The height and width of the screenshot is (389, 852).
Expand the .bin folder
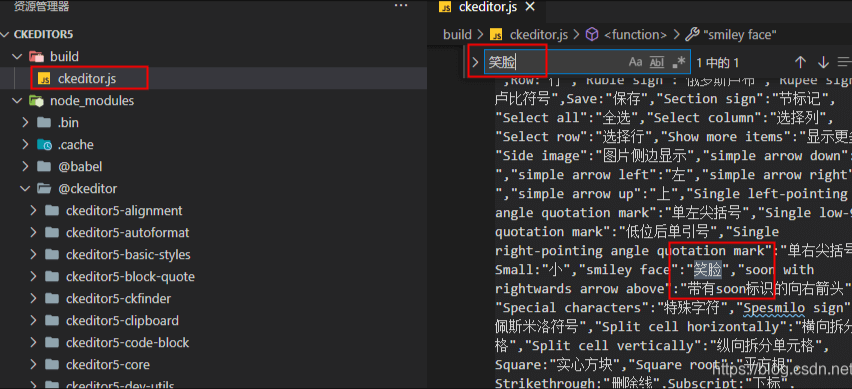[x=25, y=123]
